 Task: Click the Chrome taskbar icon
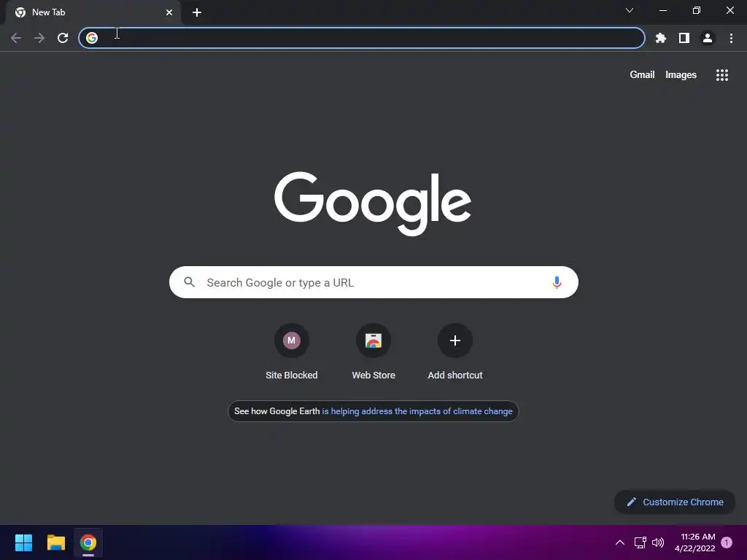tap(88, 542)
